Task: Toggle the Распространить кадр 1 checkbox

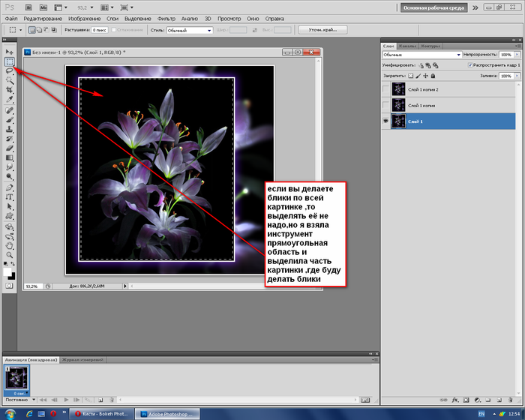Action: (x=470, y=66)
